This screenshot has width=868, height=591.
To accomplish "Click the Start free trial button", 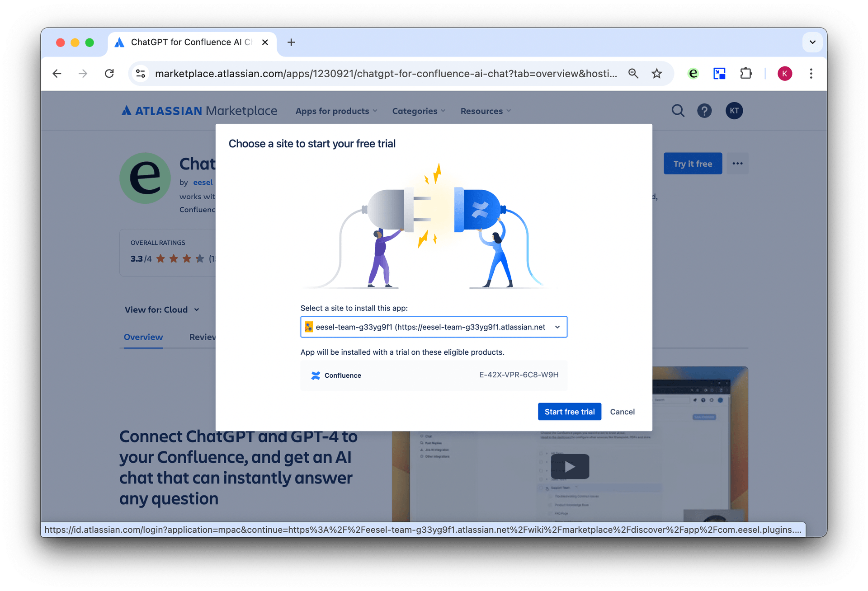I will click(x=569, y=412).
